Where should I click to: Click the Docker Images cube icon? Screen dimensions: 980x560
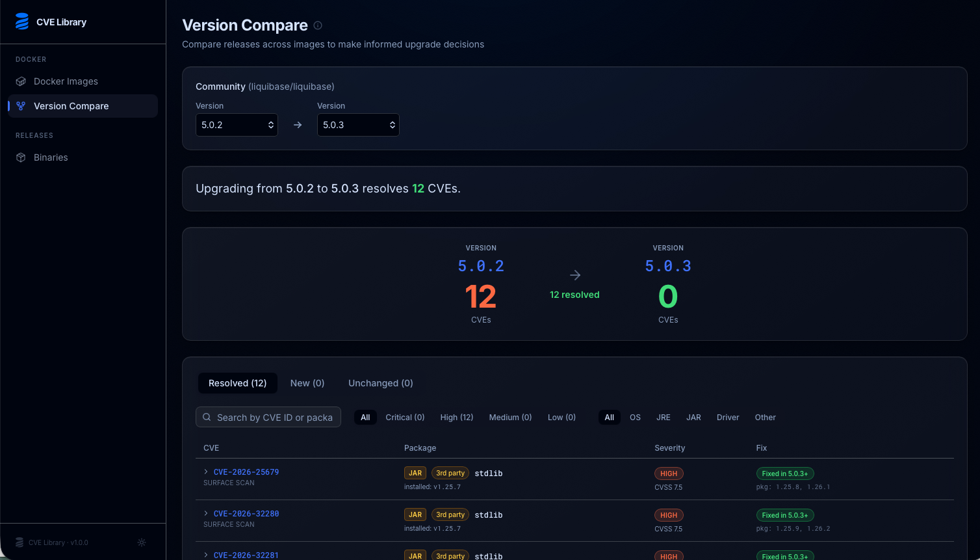tap(21, 81)
